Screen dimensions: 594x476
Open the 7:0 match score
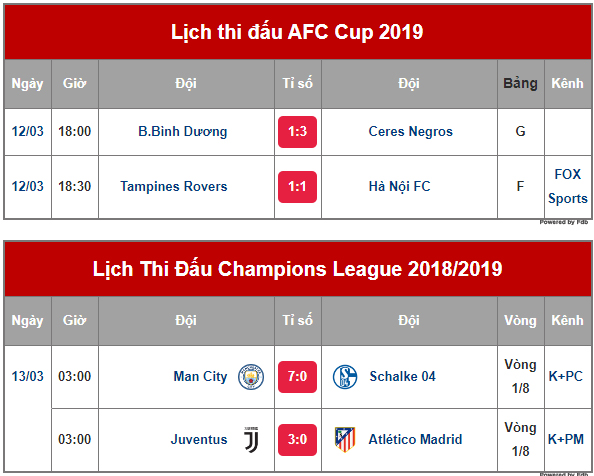(x=297, y=377)
